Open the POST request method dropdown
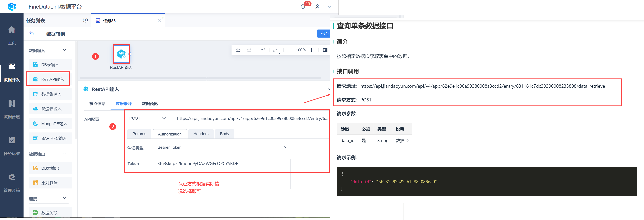644x220 pixels. 148,118
